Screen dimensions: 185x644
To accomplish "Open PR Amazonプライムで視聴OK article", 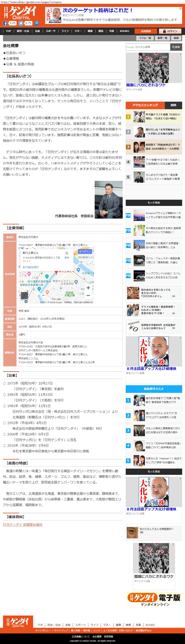I will tap(154, 215).
